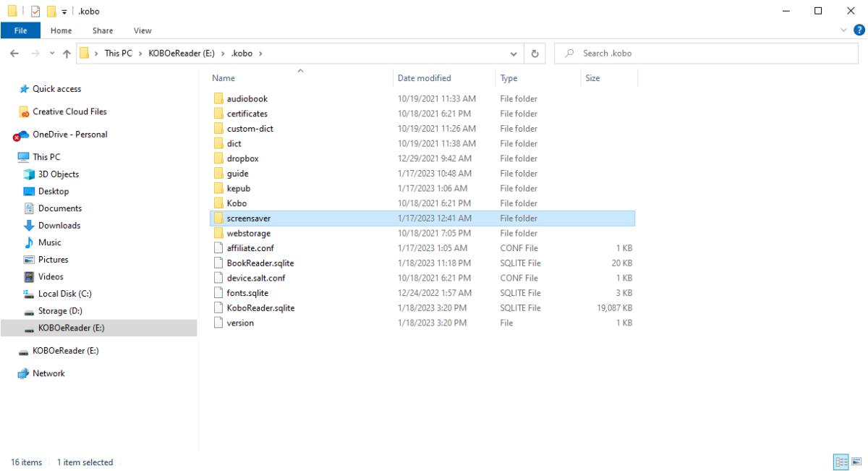Select the device.salt.conf file icon

[x=219, y=278]
